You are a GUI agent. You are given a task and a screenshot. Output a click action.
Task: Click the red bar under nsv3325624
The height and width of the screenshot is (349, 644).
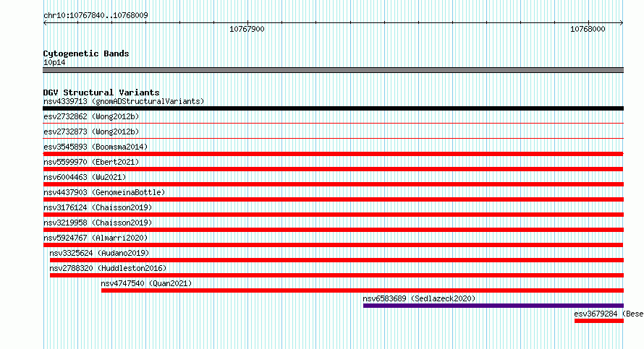[336, 260]
